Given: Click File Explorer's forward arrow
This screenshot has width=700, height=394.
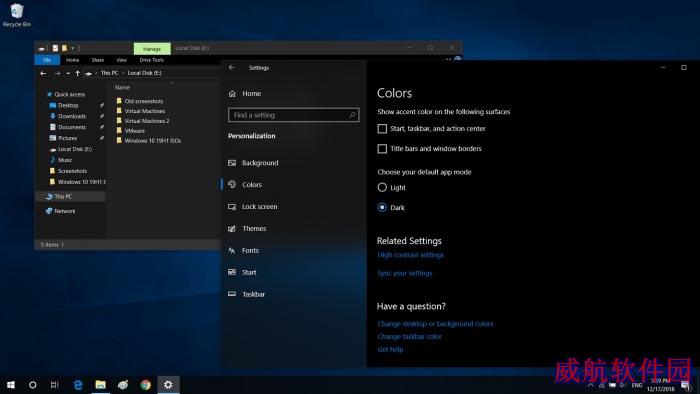Looking at the screenshot, I should (x=57, y=73).
